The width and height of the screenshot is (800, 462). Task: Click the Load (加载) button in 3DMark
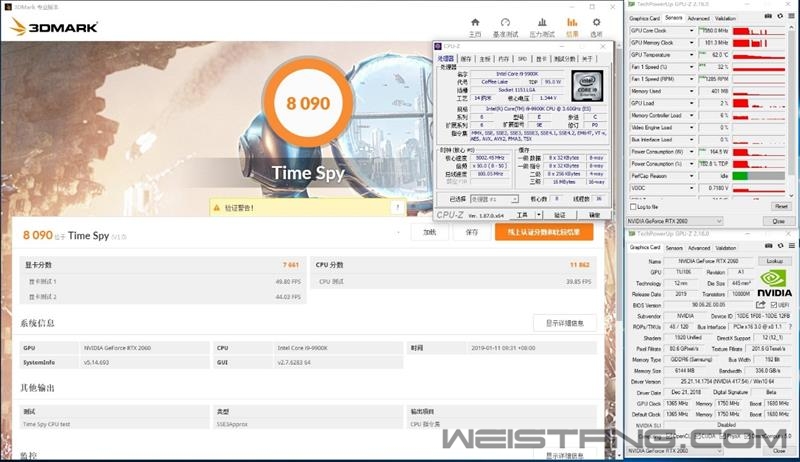pos(430,232)
